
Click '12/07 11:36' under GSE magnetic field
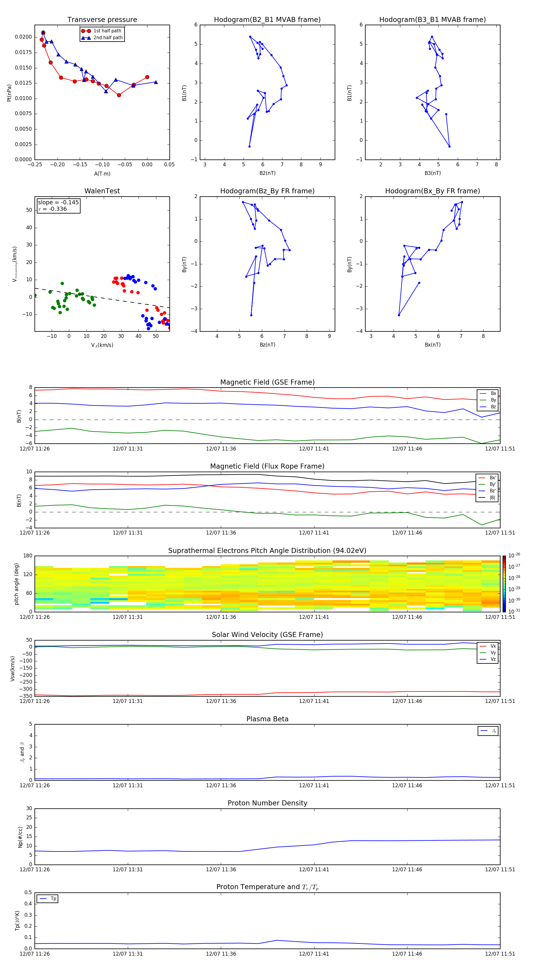coord(221,449)
